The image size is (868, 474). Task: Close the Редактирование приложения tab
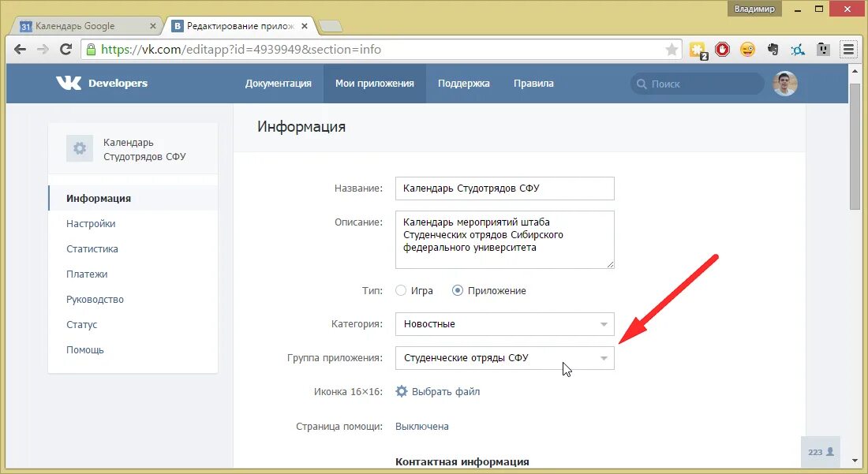(x=305, y=26)
